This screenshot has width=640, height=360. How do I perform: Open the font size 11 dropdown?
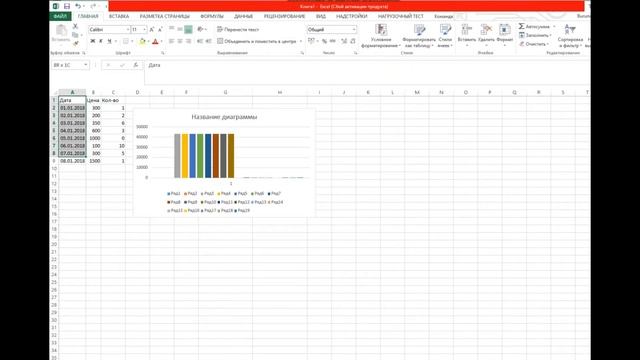[144, 30]
